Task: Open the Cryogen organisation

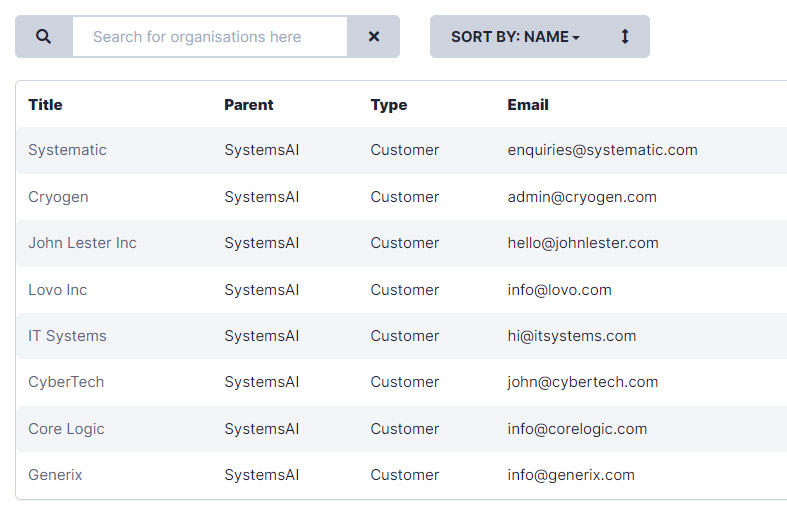Action: (58, 197)
